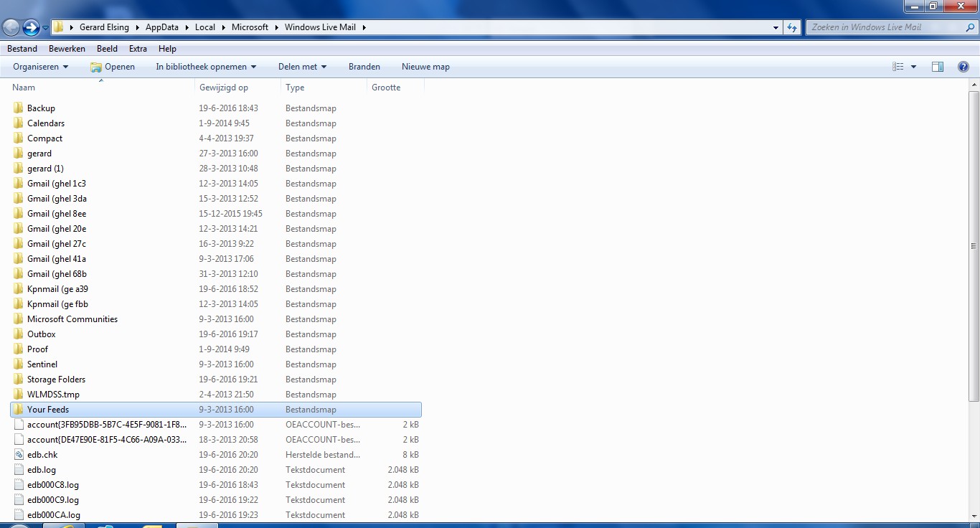Select the edb000CA.log file name
This screenshot has height=528, width=980.
[54, 515]
